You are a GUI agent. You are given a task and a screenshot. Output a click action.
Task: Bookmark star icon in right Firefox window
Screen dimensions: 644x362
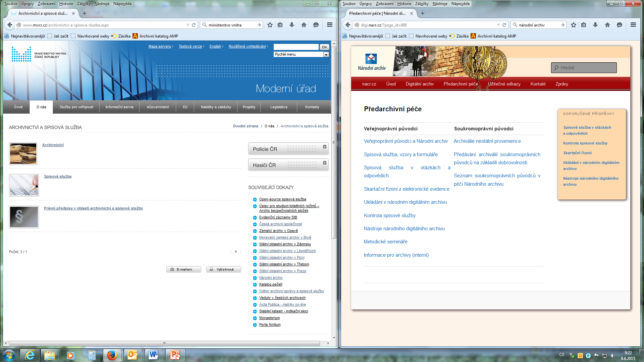574,25
